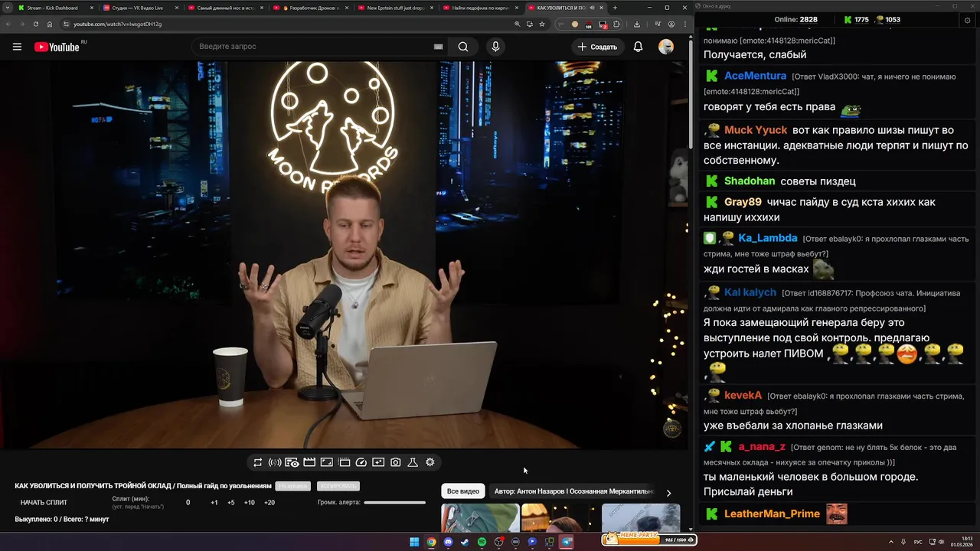Viewport: 980px width, 551px height.
Task: Open Discord from the taskbar
Action: point(448,542)
